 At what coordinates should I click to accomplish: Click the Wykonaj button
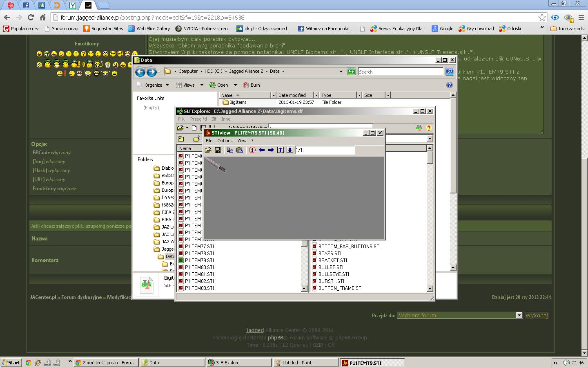tap(537, 315)
